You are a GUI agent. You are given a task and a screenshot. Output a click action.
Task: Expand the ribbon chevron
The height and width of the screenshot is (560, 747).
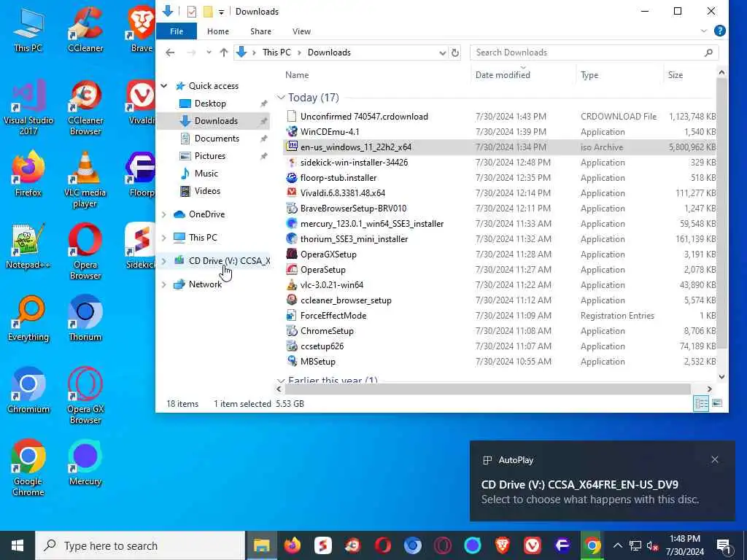[704, 31]
